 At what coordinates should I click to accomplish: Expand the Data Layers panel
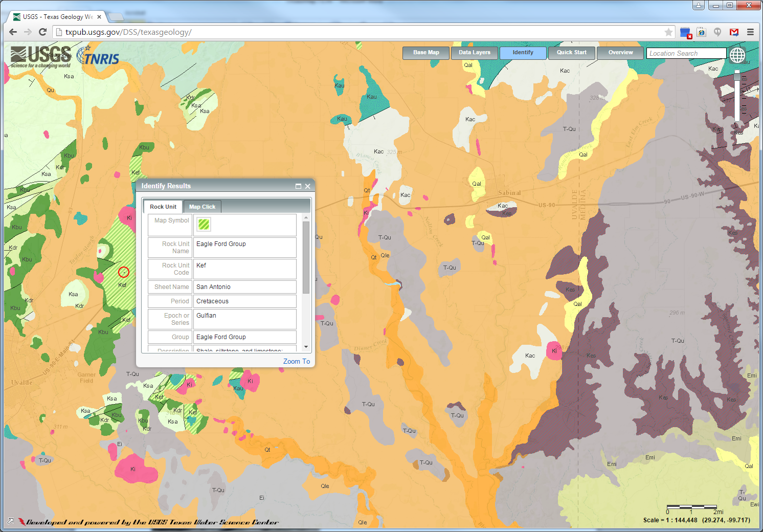(474, 53)
